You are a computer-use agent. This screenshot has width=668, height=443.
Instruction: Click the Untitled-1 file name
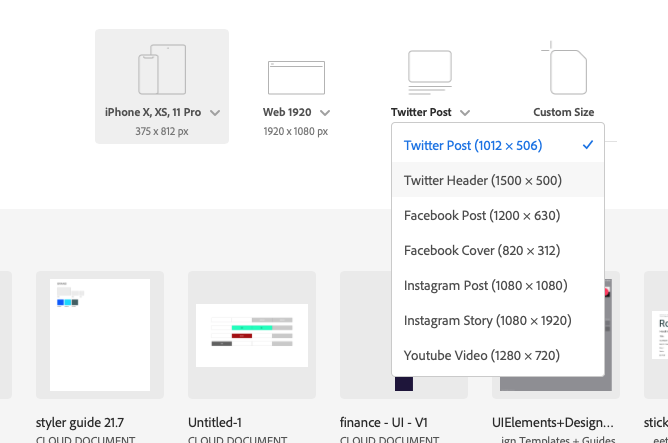click(x=215, y=423)
